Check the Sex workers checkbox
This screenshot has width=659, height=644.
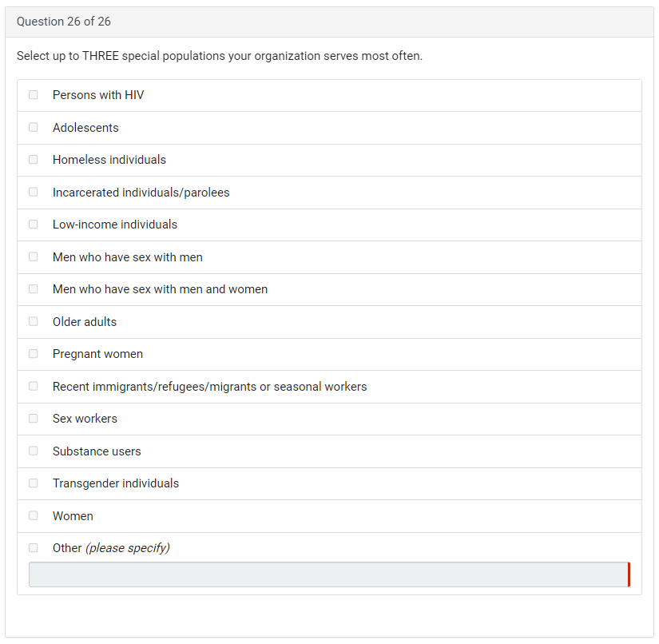(34, 419)
